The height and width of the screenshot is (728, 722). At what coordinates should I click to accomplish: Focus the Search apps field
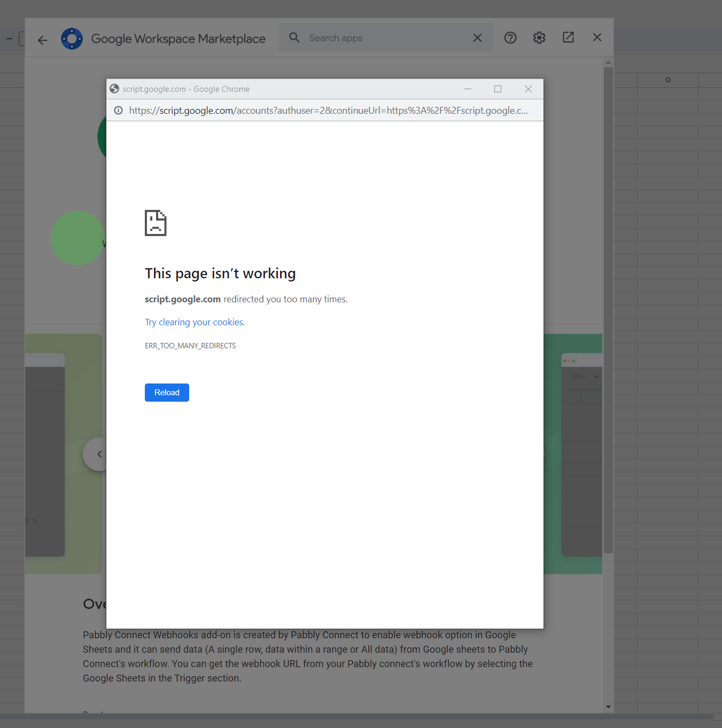click(386, 38)
